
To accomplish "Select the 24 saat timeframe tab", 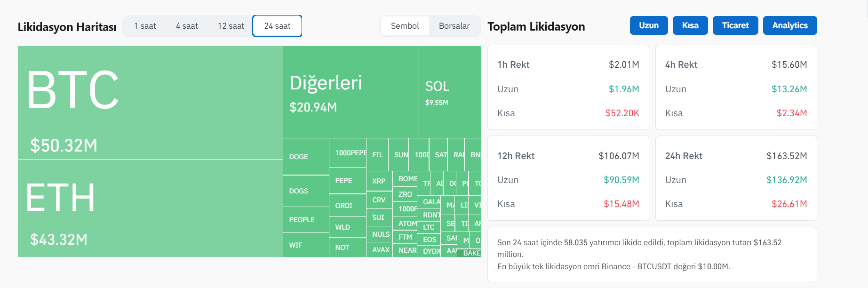I will point(277,26).
